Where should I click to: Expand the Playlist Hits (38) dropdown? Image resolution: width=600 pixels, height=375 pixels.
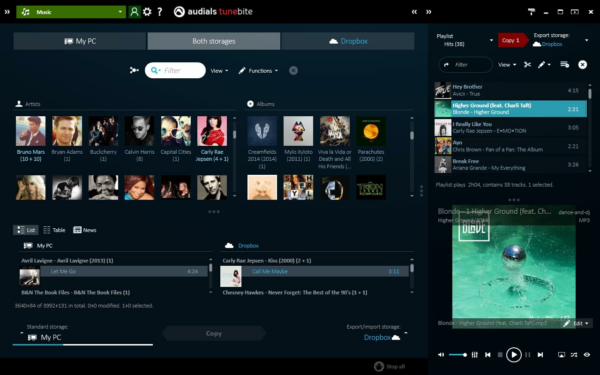[491, 40]
